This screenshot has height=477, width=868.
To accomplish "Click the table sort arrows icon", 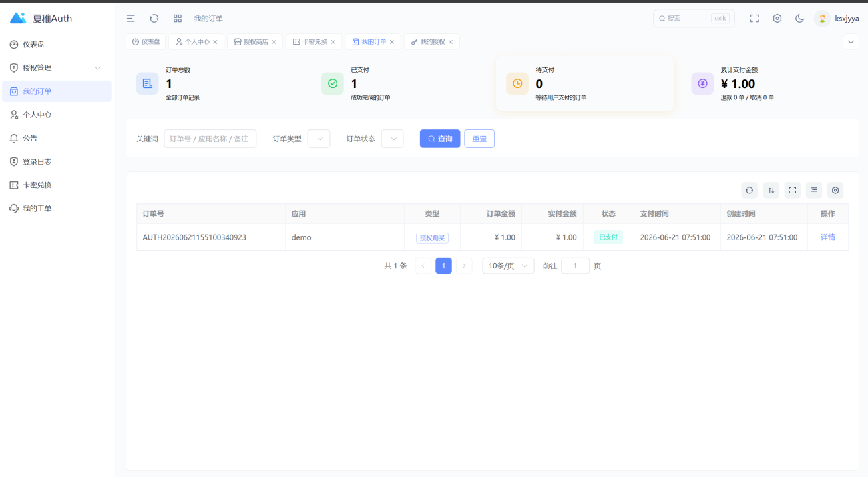I will tap(771, 191).
